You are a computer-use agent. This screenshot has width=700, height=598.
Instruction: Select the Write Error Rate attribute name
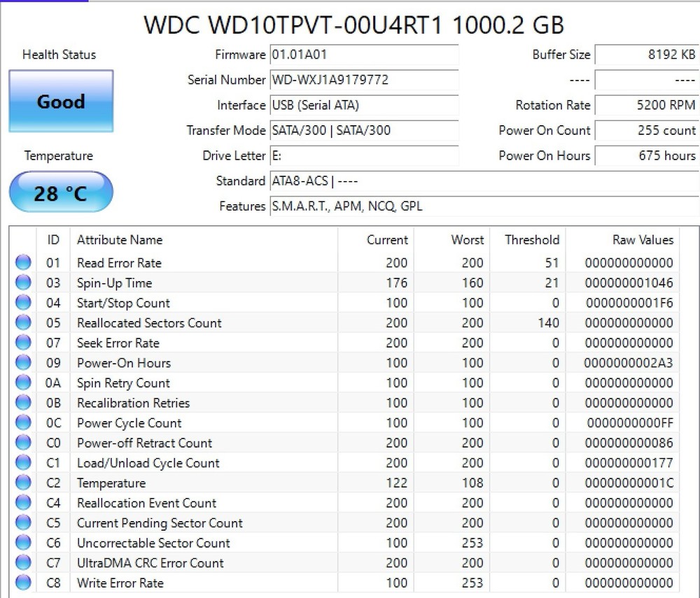[120, 583]
